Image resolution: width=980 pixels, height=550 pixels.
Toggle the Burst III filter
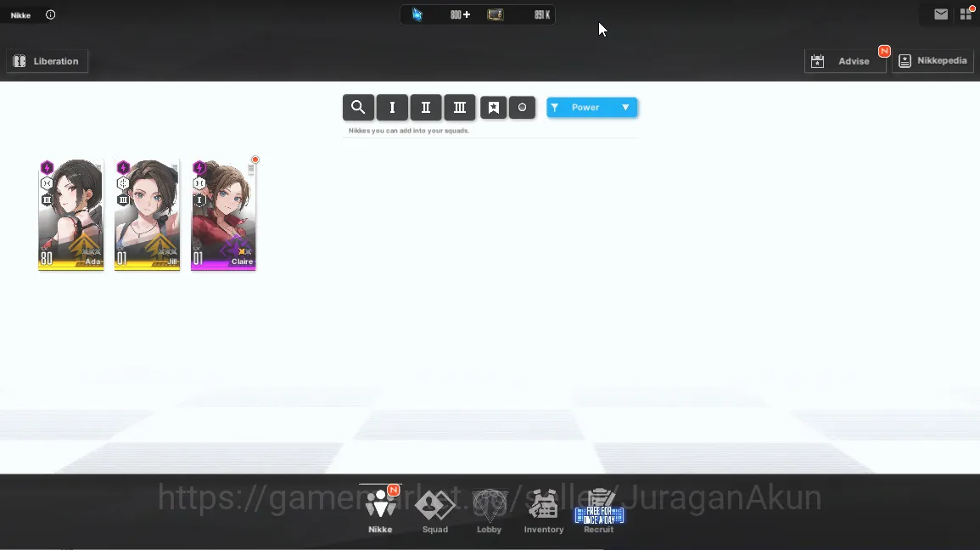[x=459, y=108]
